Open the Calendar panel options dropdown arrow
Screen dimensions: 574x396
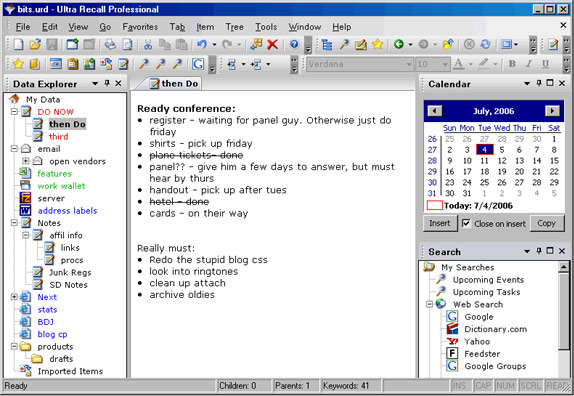click(x=527, y=83)
